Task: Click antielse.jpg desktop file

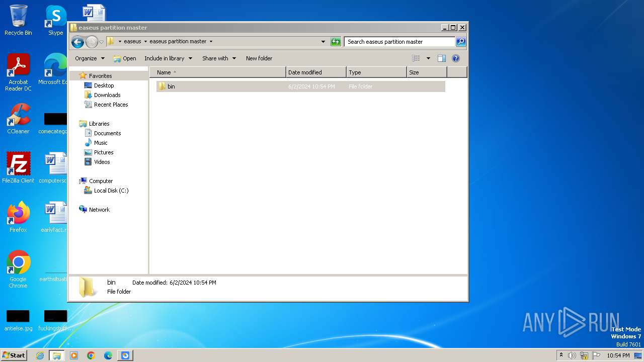Action: pos(18,321)
